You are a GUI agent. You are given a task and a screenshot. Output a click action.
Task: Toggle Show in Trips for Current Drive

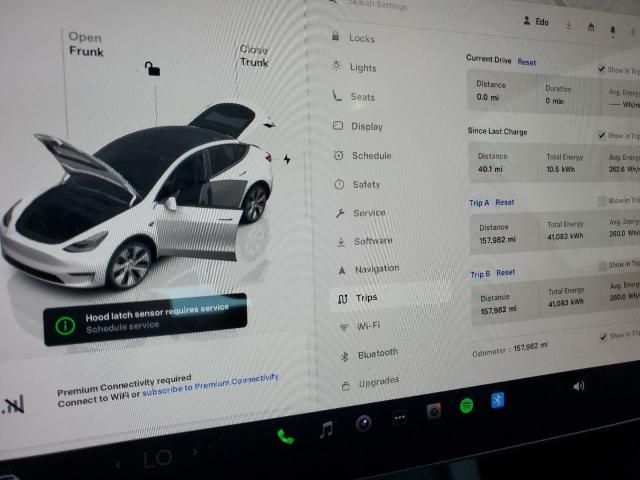pyautogui.click(x=603, y=69)
